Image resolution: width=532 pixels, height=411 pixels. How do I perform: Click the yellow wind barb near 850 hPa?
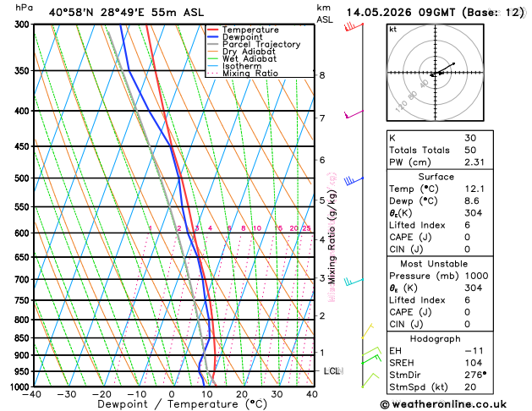click(367, 331)
